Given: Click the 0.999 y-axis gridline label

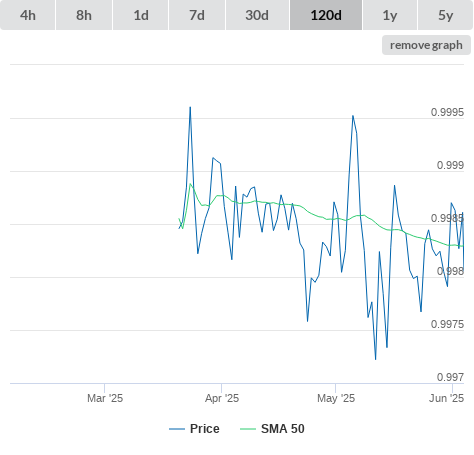Looking at the screenshot, I should coord(450,165).
